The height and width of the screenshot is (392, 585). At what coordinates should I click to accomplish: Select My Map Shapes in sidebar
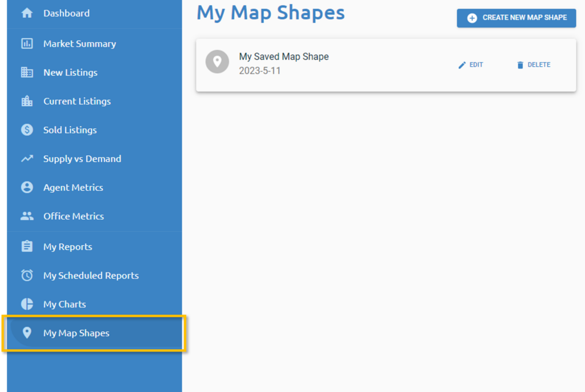76,333
